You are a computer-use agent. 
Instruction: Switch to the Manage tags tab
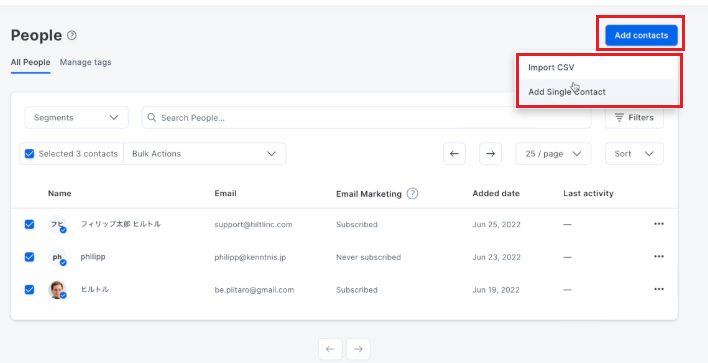coord(85,62)
